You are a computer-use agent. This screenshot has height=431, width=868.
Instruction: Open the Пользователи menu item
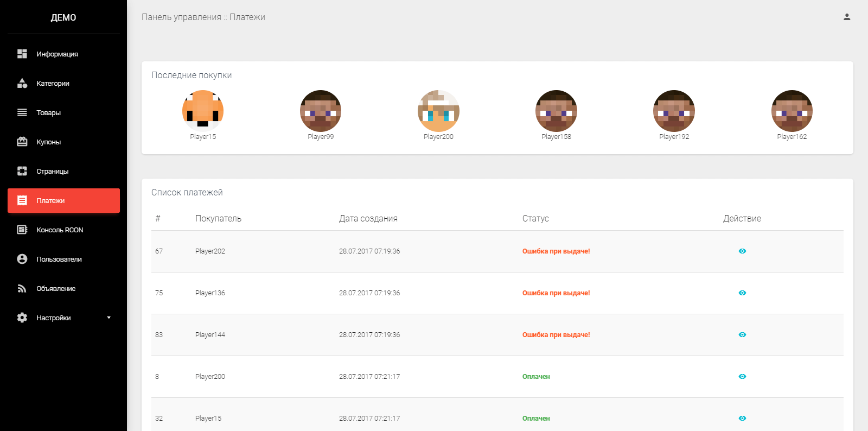63,259
